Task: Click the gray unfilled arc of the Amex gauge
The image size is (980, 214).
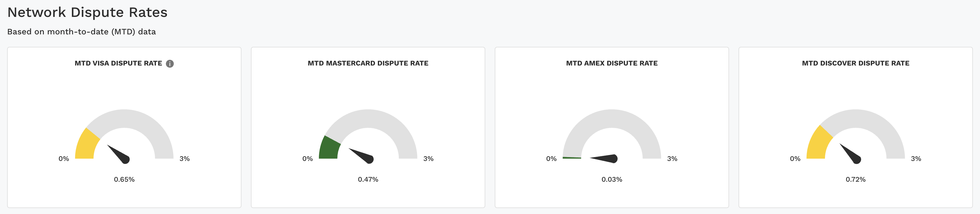Action: pos(612,119)
